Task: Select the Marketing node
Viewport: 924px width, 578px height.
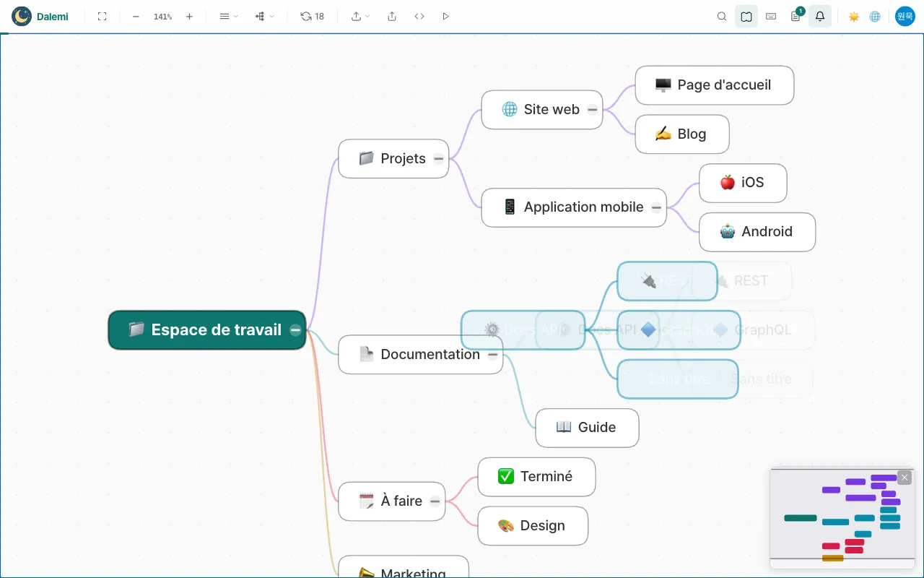Action: (404, 567)
